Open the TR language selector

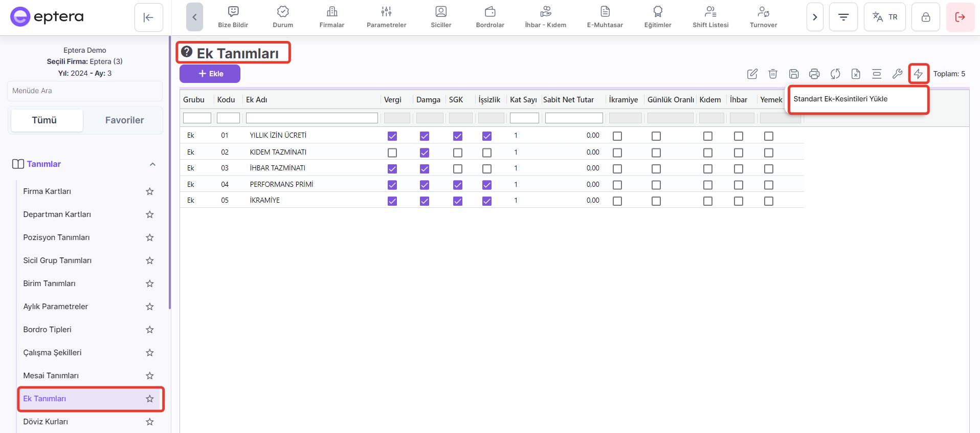point(884,17)
